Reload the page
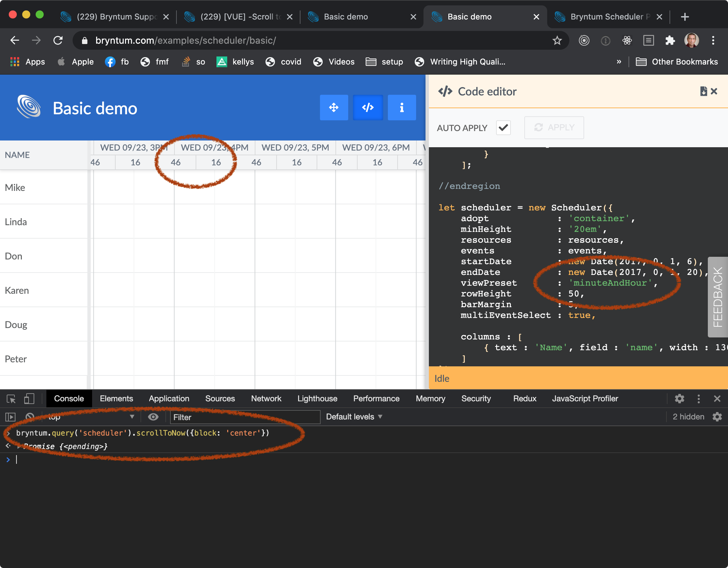The width and height of the screenshot is (728, 568). [58, 40]
